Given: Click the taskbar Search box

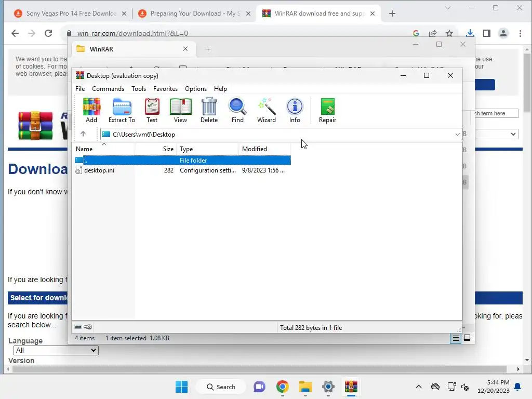Looking at the screenshot, I should 221,387.
